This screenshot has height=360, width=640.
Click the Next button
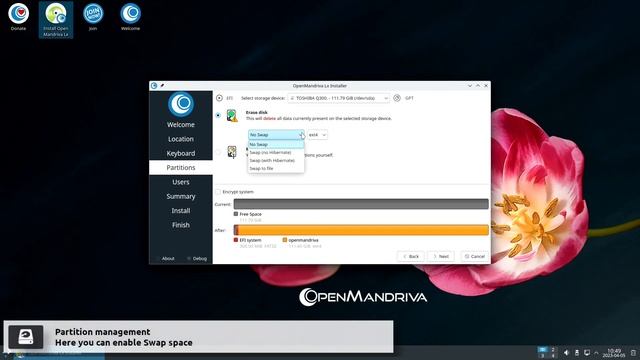click(x=441, y=256)
